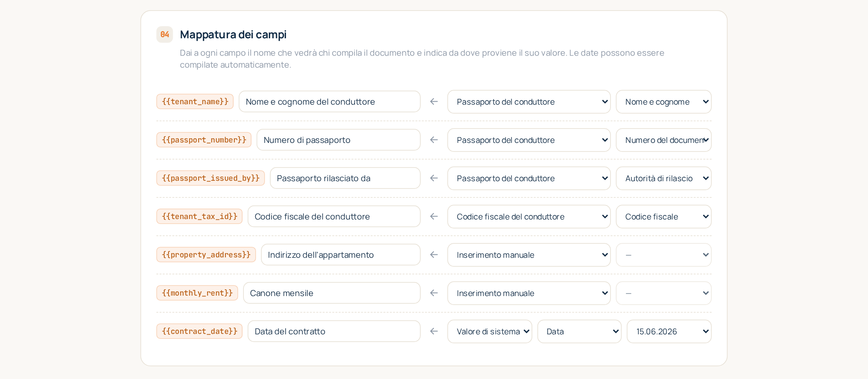Click the {{tenant_tax_id}} placeholder tag
The height and width of the screenshot is (379, 868).
tap(200, 217)
